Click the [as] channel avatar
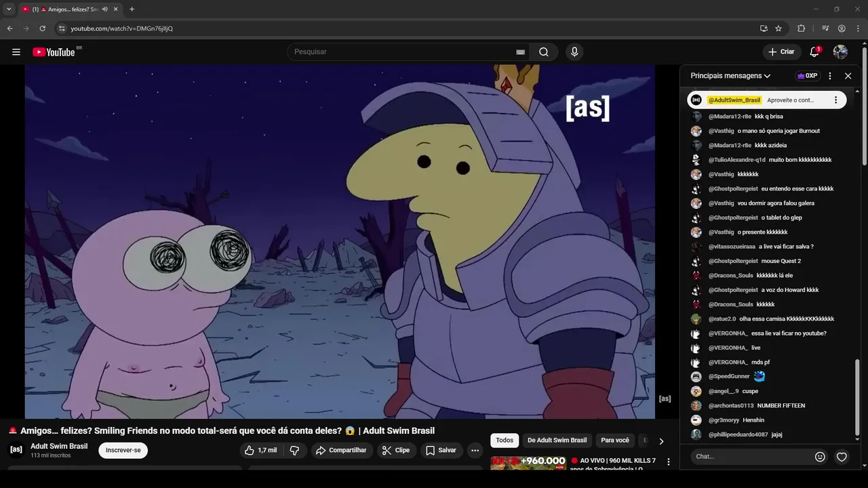This screenshot has height=488, width=868. coord(16,449)
